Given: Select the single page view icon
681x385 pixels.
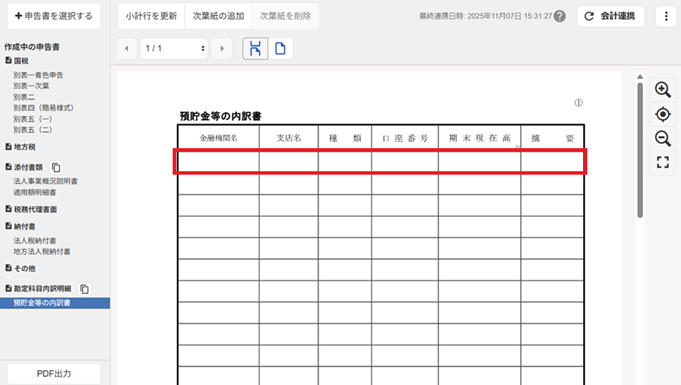Looking at the screenshot, I should (x=280, y=48).
